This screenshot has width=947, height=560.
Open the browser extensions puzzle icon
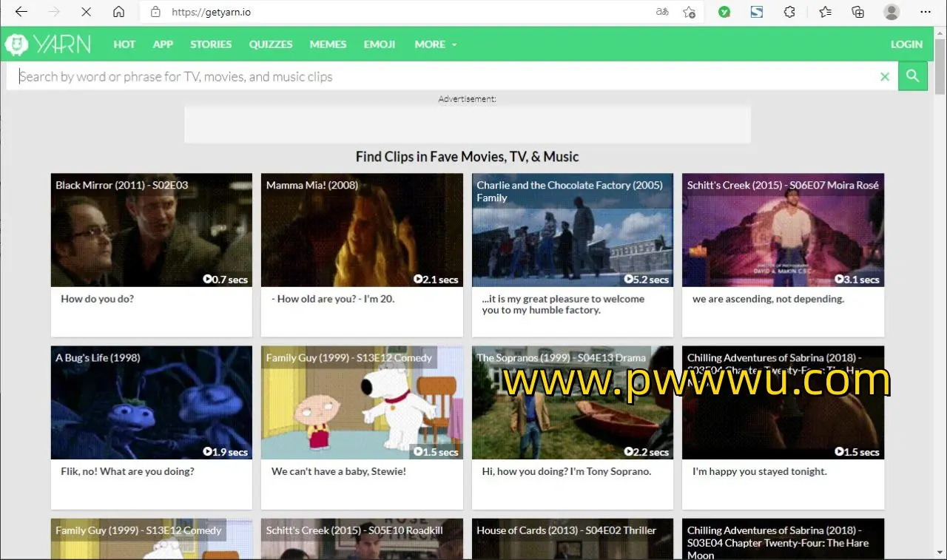pos(789,12)
